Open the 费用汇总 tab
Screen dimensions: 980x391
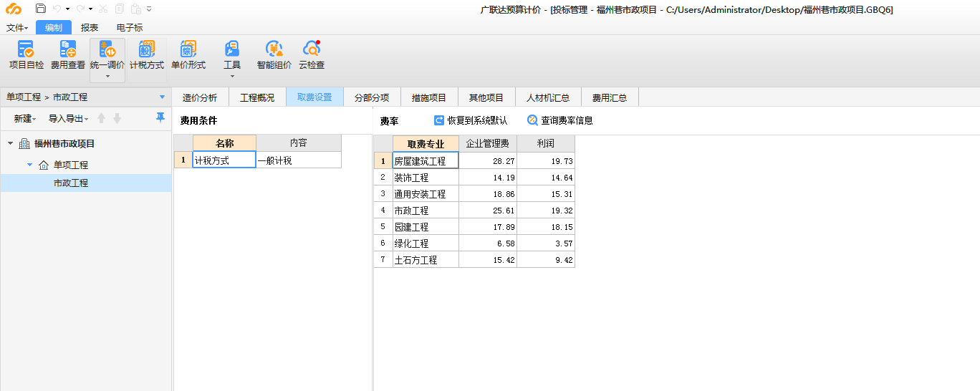coord(610,97)
